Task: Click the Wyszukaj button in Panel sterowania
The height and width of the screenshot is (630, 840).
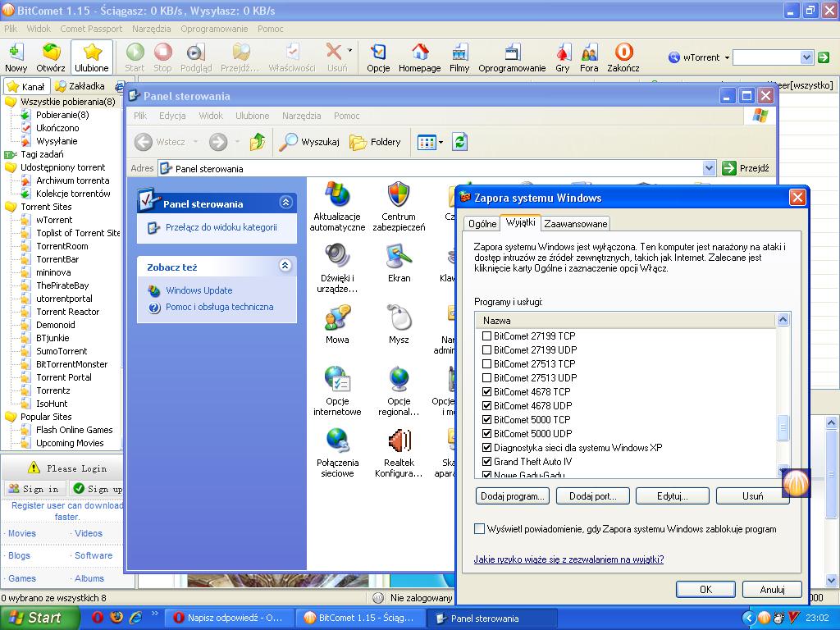Action: 309,142
